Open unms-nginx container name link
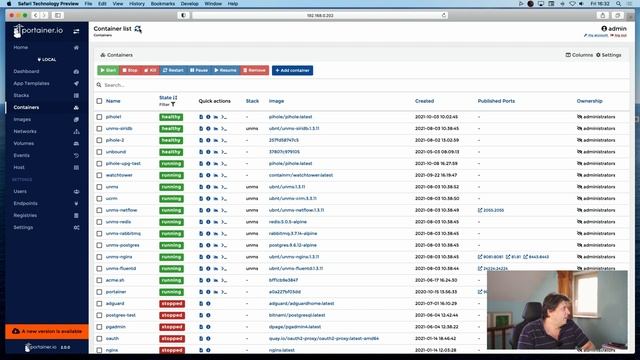The image size is (640, 360). point(119,257)
